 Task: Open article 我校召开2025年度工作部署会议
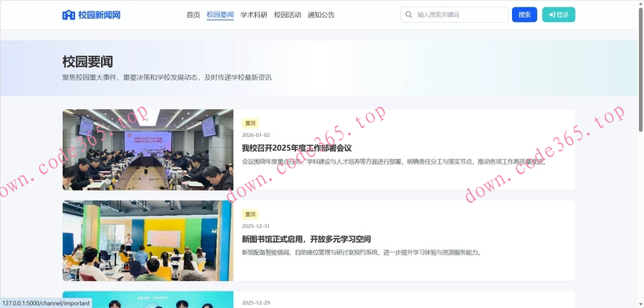[x=297, y=147]
